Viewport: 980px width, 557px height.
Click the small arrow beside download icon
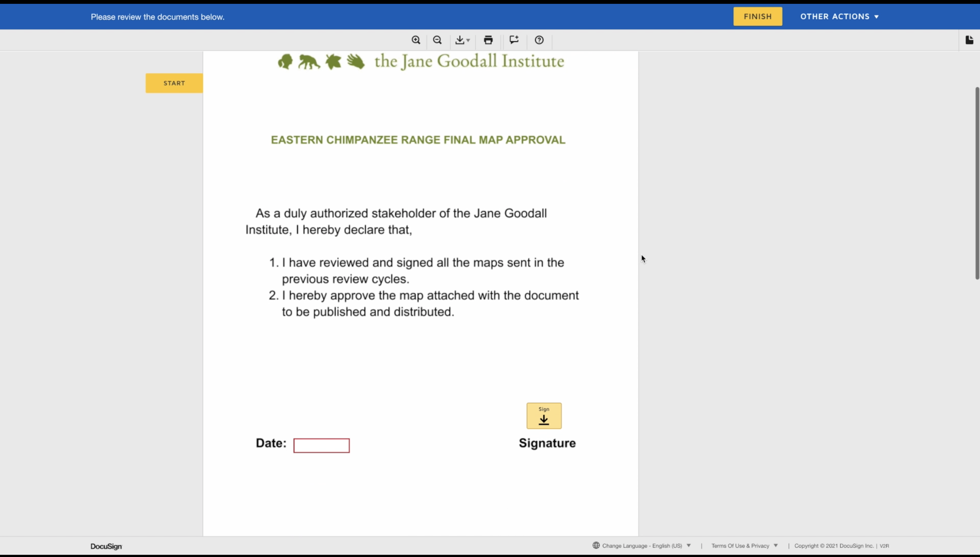[468, 40]
